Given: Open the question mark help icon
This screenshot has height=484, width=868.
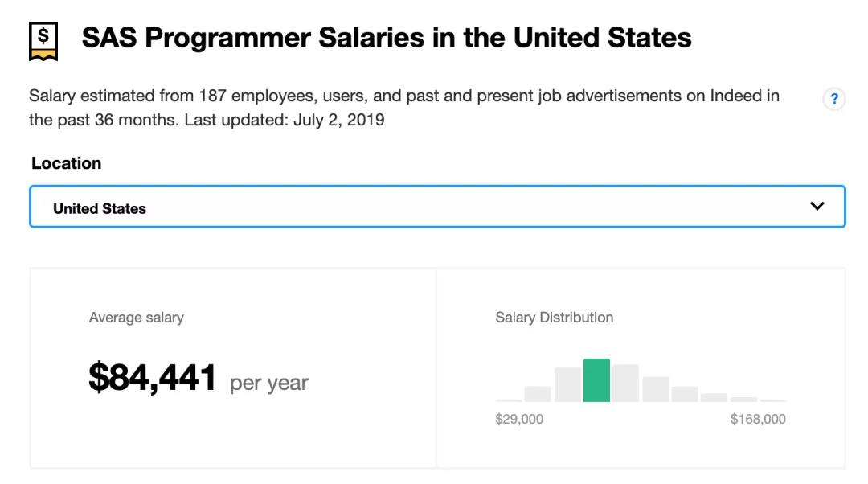Looking at the screenshot, I should 834,99.
